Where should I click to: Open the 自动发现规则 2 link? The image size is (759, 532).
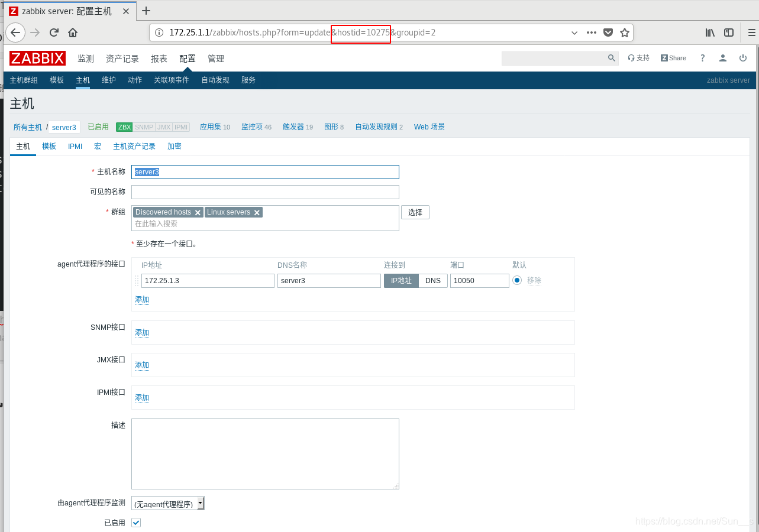click(x=379, y=126)
